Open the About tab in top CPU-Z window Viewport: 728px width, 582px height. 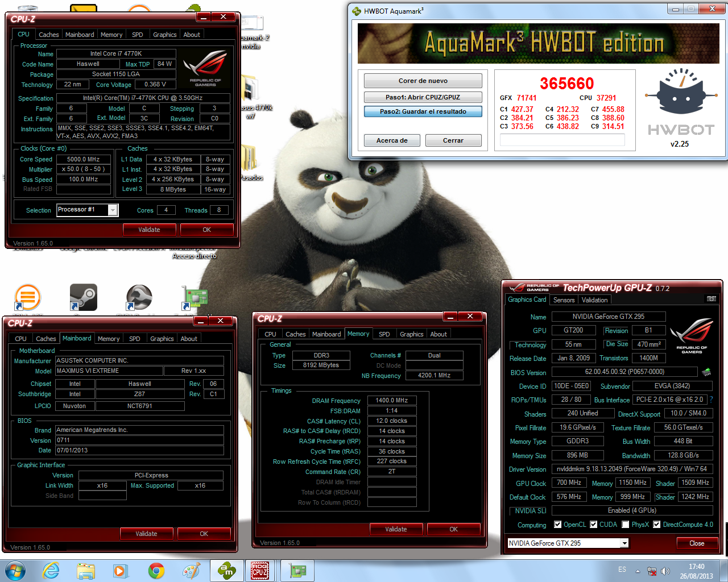pyautogui.click(x=192, y=35)
